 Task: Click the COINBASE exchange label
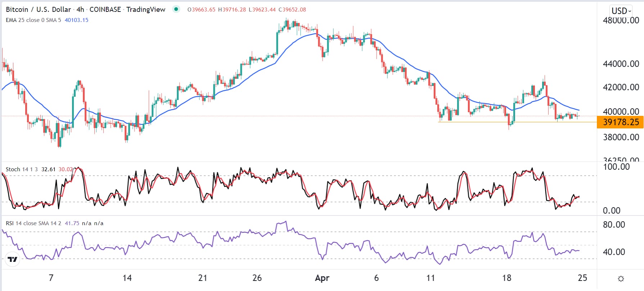pos(105,9)
